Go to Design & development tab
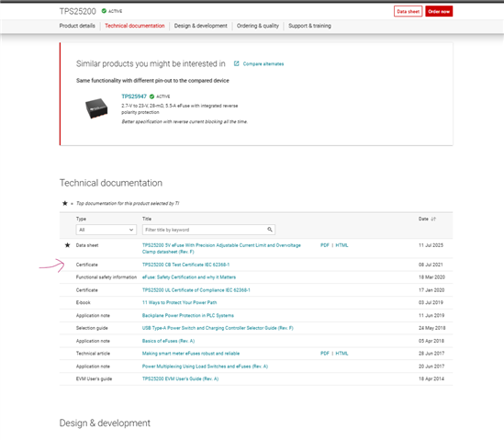The height and width of the screenshot is (440, 504). 200,26
